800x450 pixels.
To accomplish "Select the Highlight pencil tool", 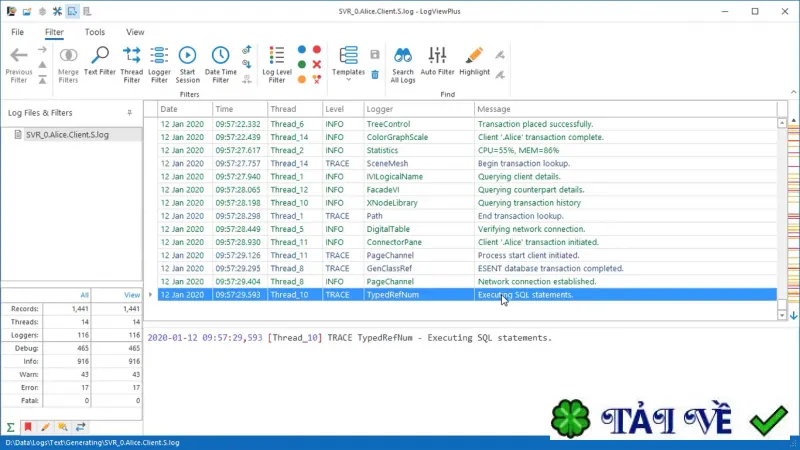I will (474, 61).
